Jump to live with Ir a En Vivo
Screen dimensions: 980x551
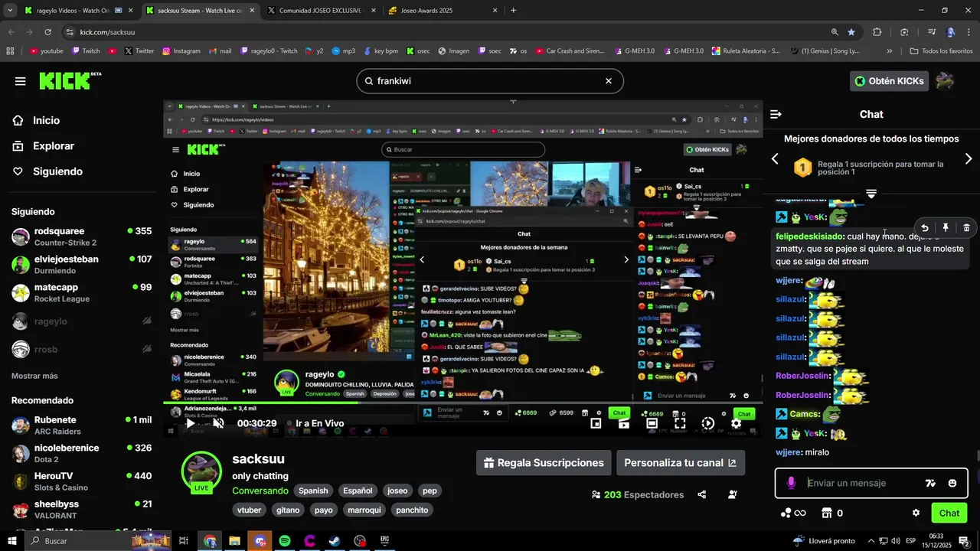315,423
